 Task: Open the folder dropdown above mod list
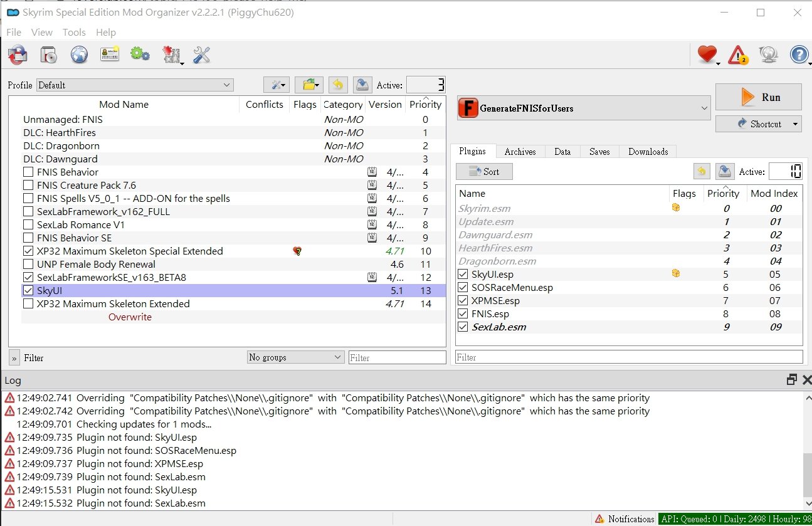(308, 85)
